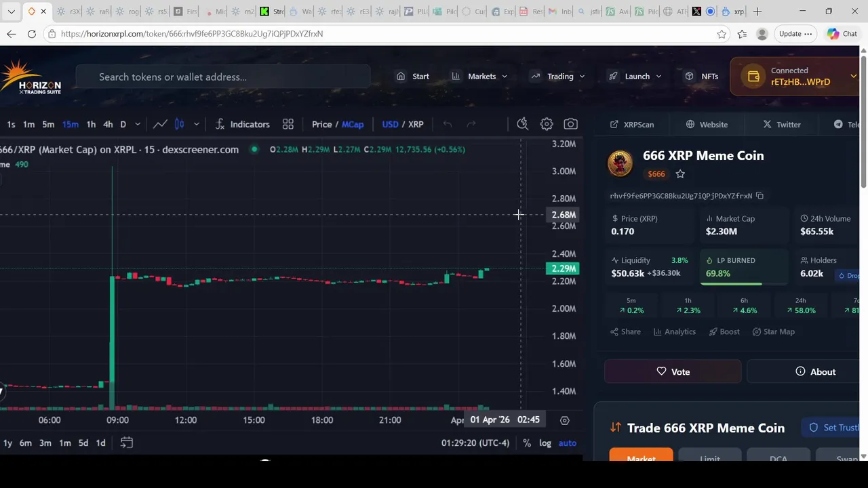
Task: Reload the browser page
Action: 32,34
